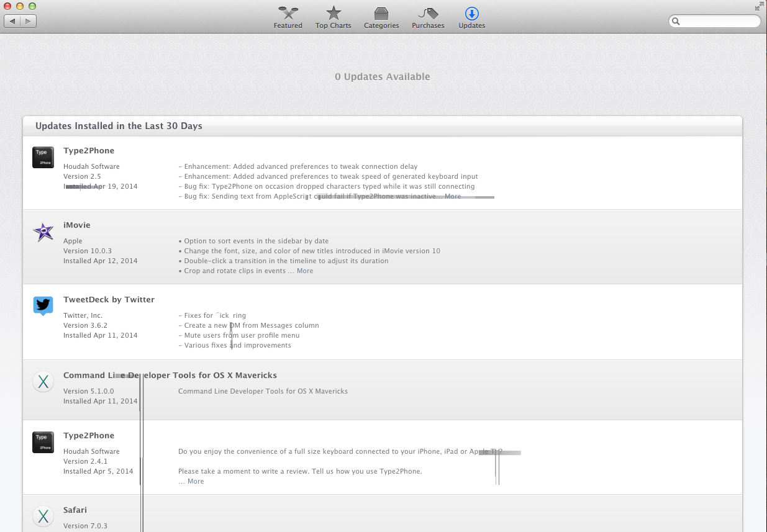Open the Type2Phone 2.4.1 app icon
This screenshot has height=532, width=767.
coord(43,442)
